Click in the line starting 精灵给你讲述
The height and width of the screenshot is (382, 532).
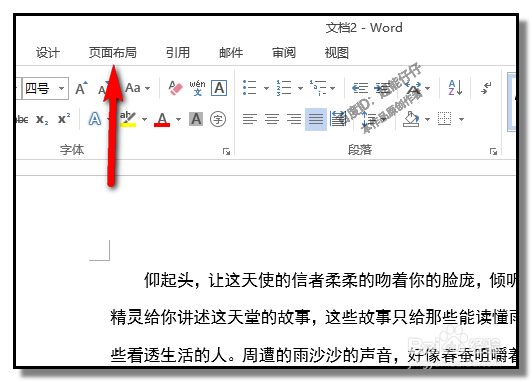(x=313, y=318)
